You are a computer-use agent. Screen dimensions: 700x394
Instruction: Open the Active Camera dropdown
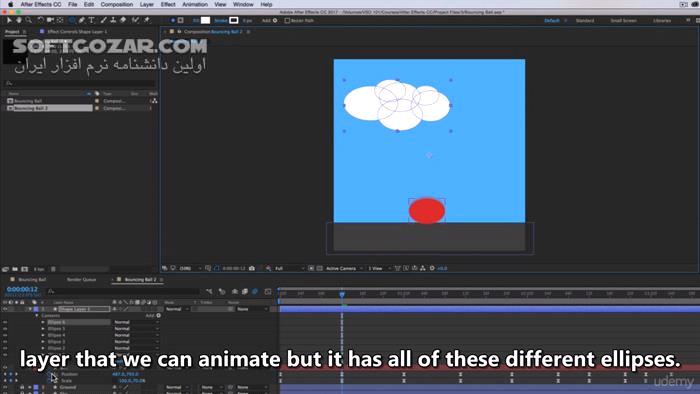343,268
